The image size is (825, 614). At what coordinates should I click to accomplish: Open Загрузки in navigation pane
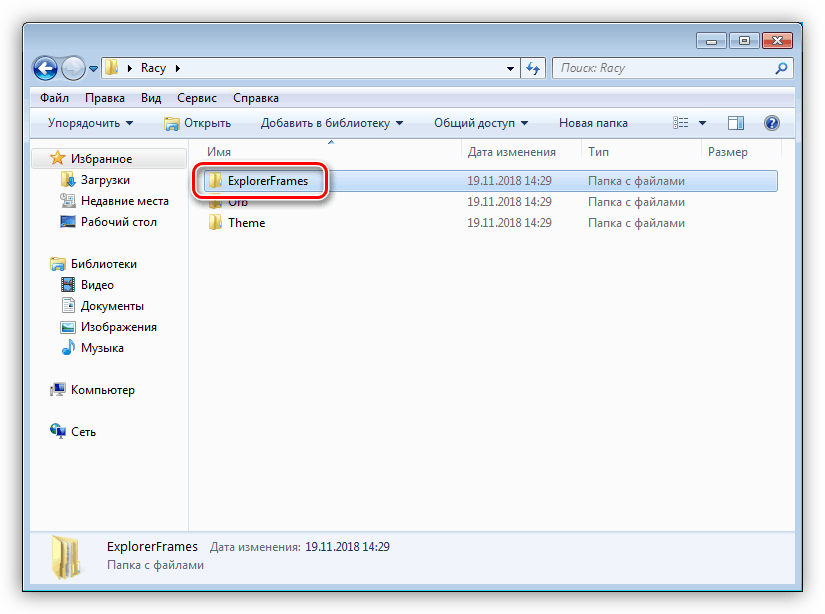point(105,180)
